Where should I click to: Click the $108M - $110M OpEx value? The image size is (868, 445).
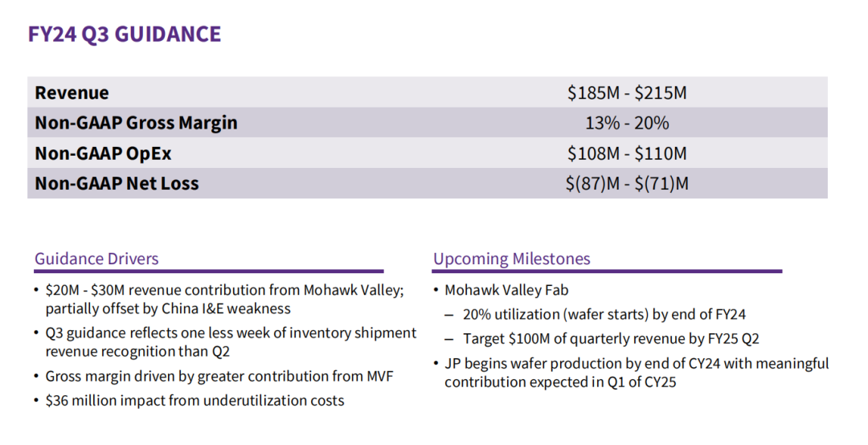pos(627,153)
